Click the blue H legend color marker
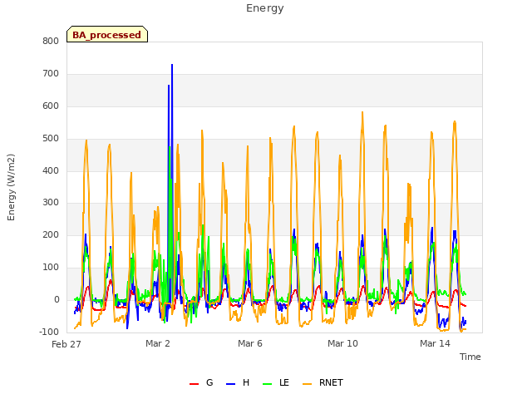This screenshot has width=532, height=399. click(x=230, y=384)
